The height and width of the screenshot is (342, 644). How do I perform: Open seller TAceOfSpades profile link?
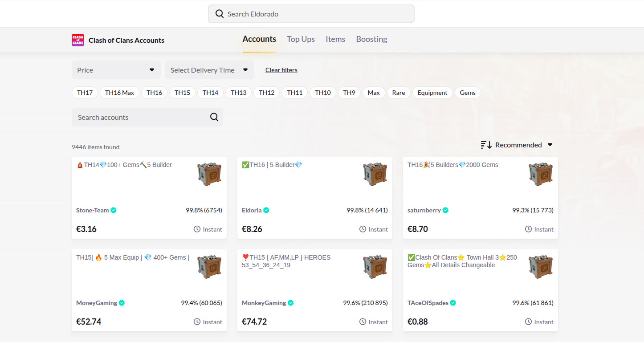click(428, 303)
